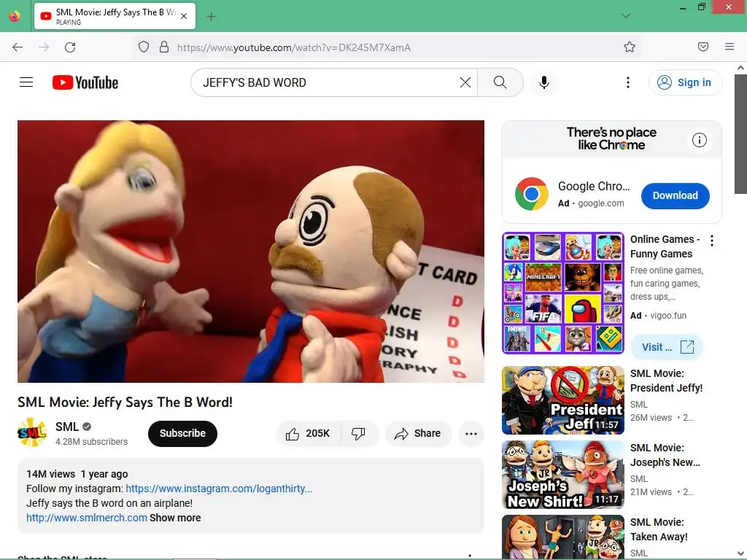The height and width of the screenshot is (560, 747).
Task: Open a new tab with the plus button
Action: click(211, 17)
